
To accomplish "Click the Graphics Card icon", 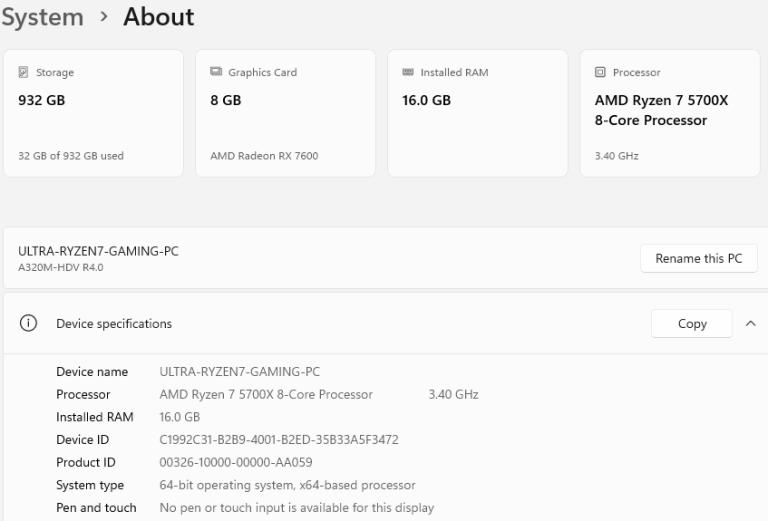I will coord(215,72).
